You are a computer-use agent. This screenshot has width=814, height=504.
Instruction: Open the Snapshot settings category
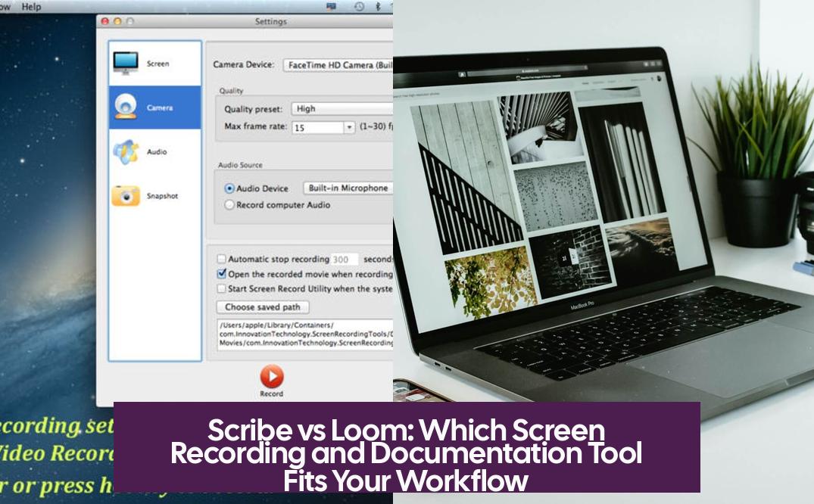(x=154, y=196)
